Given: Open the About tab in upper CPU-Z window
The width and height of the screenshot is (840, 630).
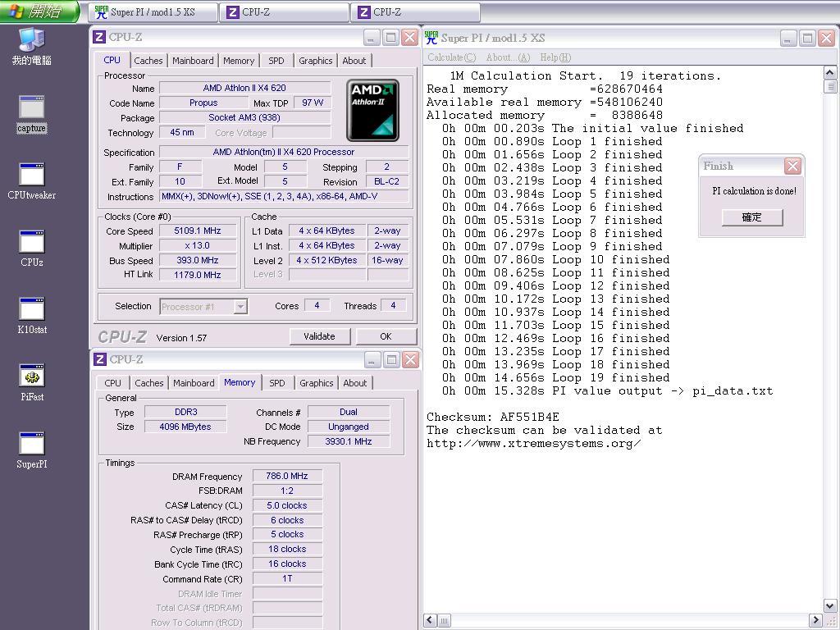Looking at the screenshot, I should click(x=354, y=61).
